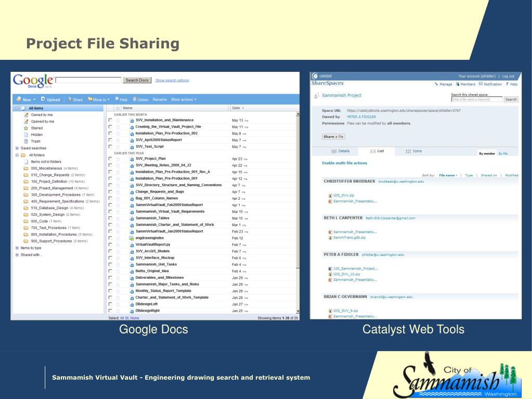Check the box for Sammamish_Tables
The width and height of the screenshot is (532, 399).
click(x=110, y=218)
